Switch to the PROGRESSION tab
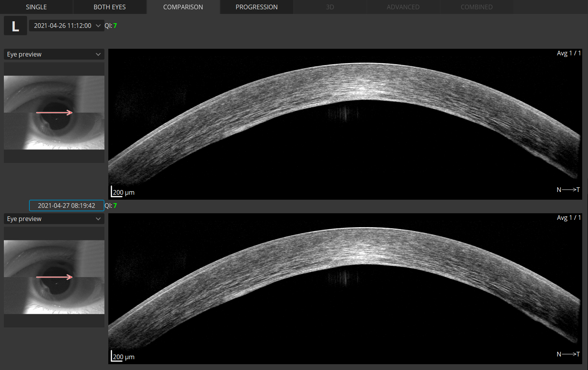The height and width of the screenshot is (370, 588). [x=256, y=7]
